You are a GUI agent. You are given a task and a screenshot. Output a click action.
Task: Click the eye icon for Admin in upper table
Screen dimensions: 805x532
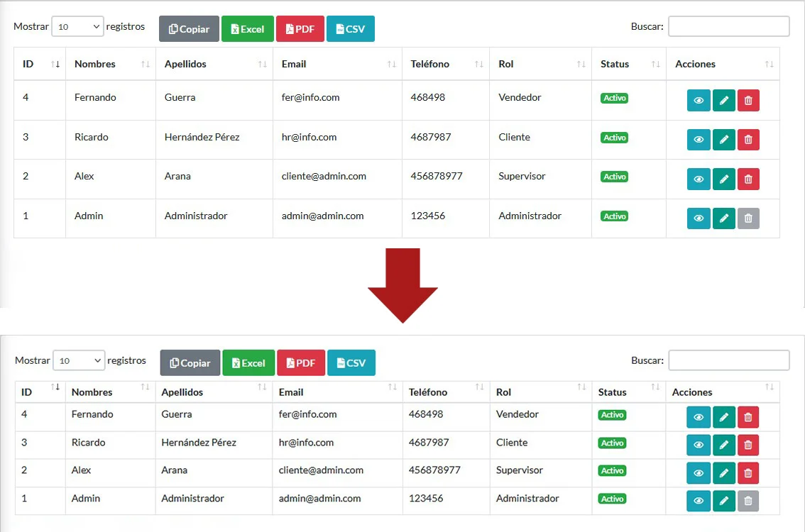click(x=699, y=218)
